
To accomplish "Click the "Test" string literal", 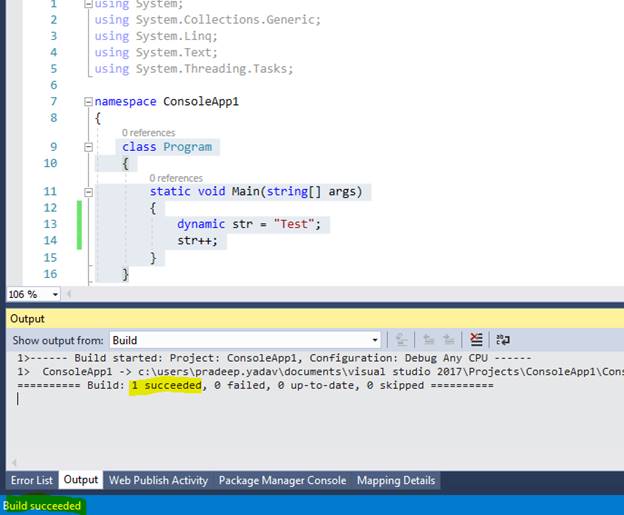I will tap(294, 224).
